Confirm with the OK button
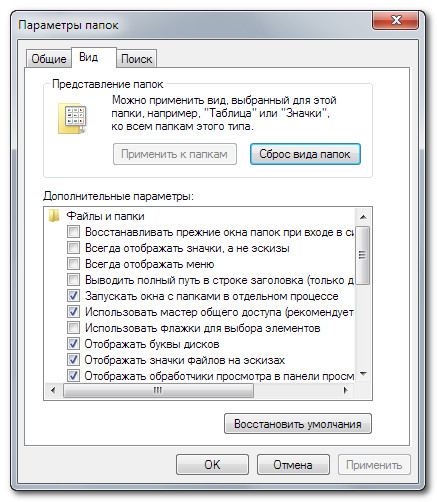 click(212, 464)
